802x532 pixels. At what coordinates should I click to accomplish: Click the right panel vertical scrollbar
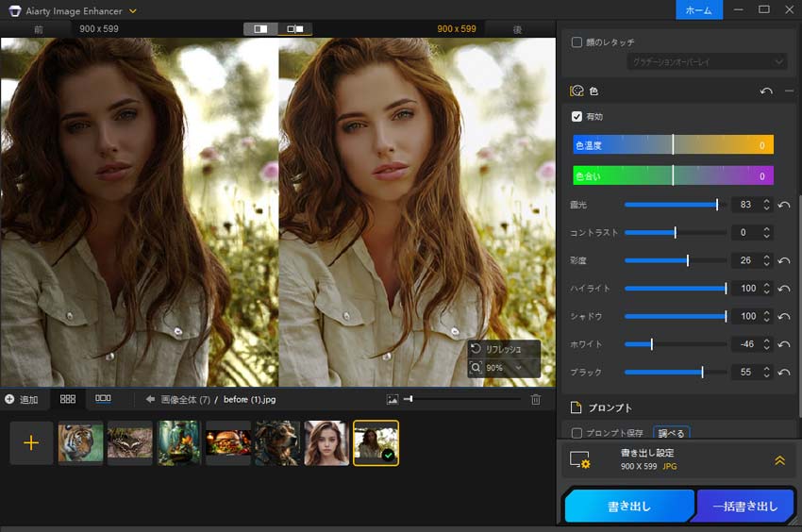pos(799,306)
